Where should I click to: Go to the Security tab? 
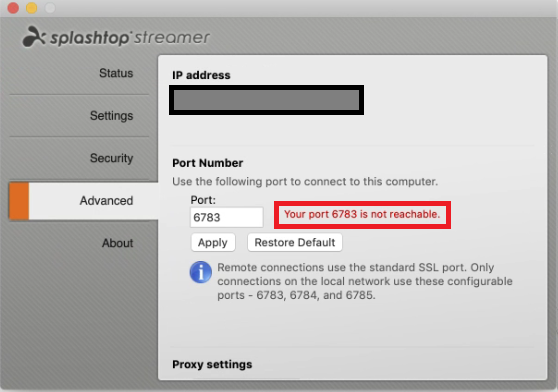click(111, 158)
